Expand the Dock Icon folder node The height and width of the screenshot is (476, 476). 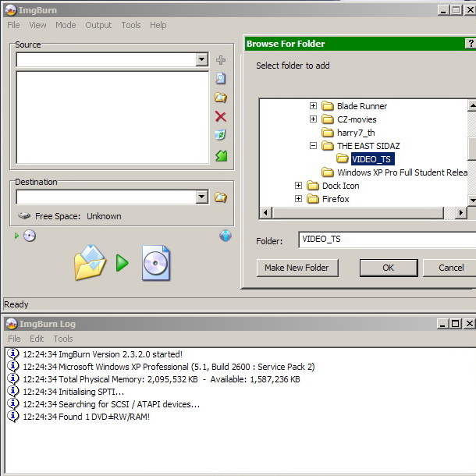tap(298, 186)
